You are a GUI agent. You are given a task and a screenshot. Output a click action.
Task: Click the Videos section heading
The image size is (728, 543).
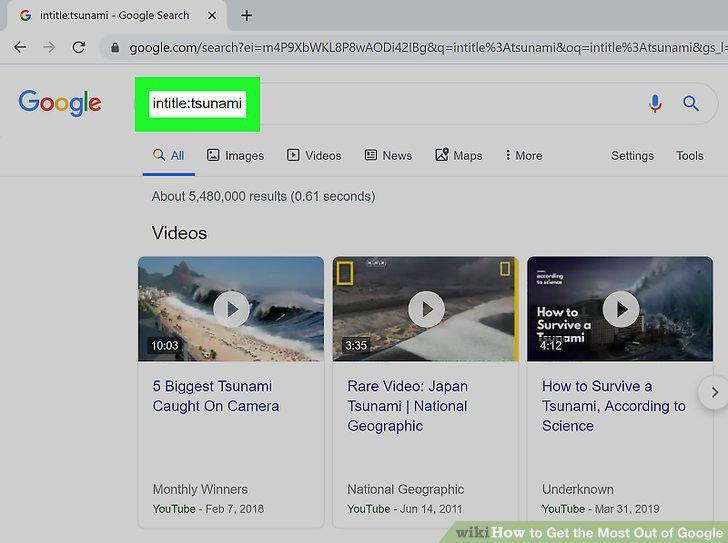[x=179, y=233]
